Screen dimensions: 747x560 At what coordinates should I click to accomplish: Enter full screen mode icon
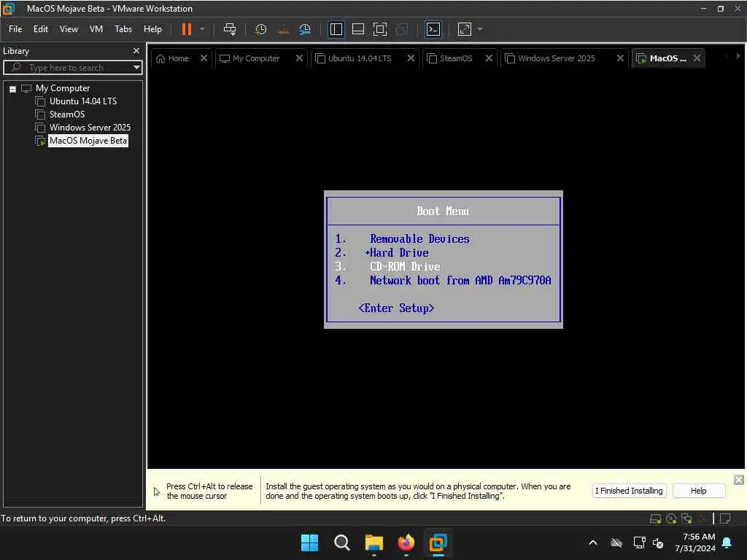point(379,29)
